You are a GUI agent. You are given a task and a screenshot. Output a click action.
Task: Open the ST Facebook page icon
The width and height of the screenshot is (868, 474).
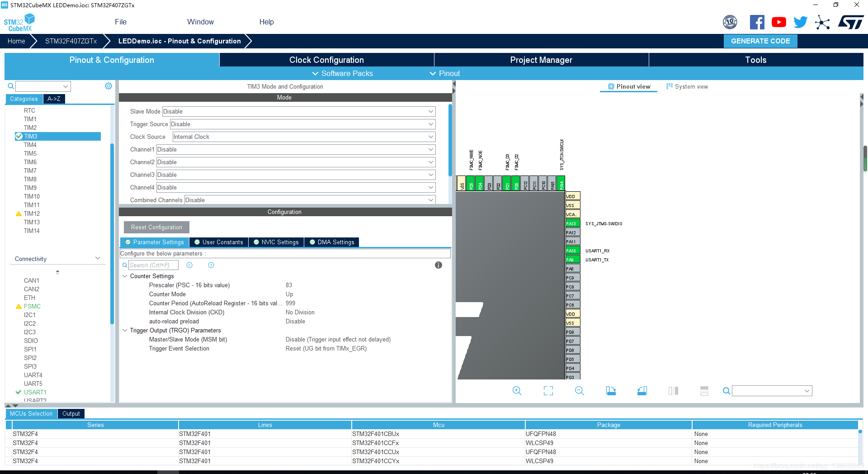pyautogui.click(x=757, y=22)
